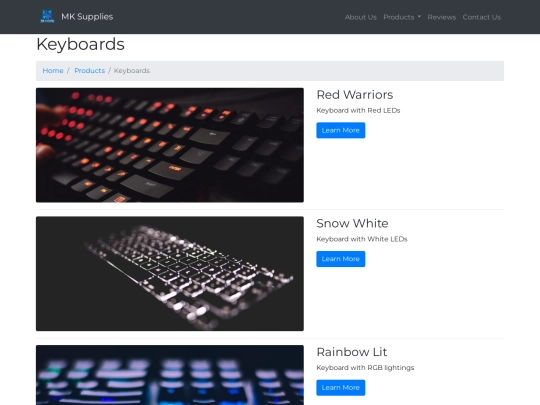Click Learn More for Red Warriors
Image resolution: width=540 pixels, height=405 pixels.
tap(341, 130)
